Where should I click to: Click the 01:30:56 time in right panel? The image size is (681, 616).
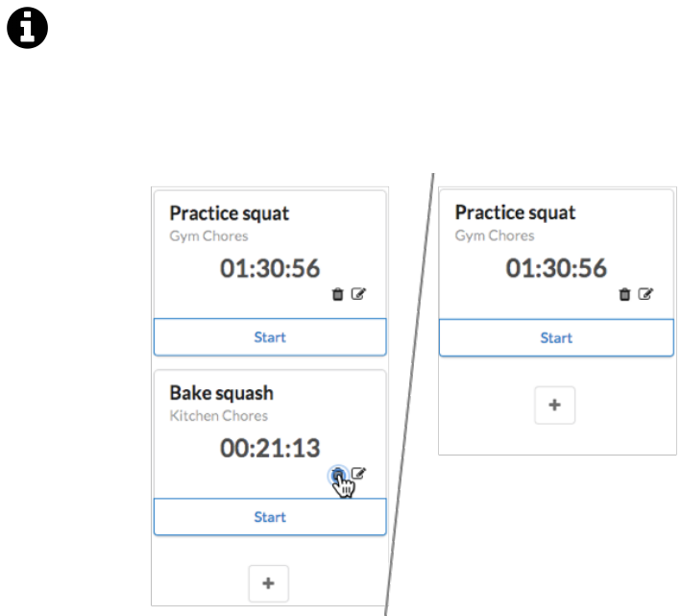pyautogui.click(x=556, y=269)
